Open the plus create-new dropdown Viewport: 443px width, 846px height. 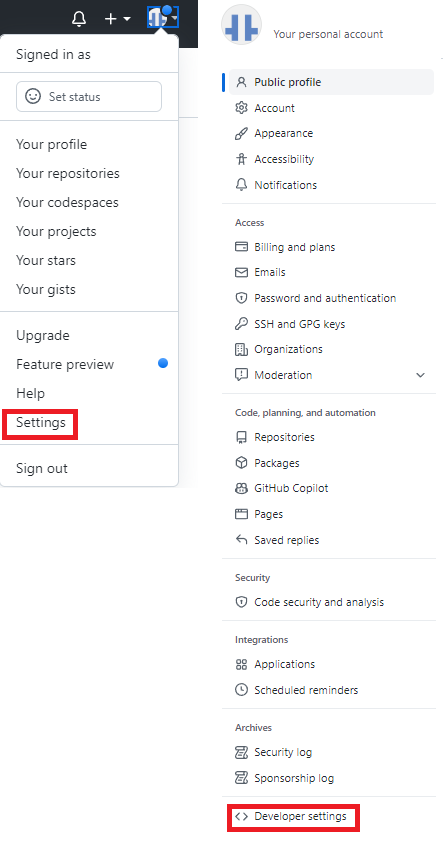117,19
